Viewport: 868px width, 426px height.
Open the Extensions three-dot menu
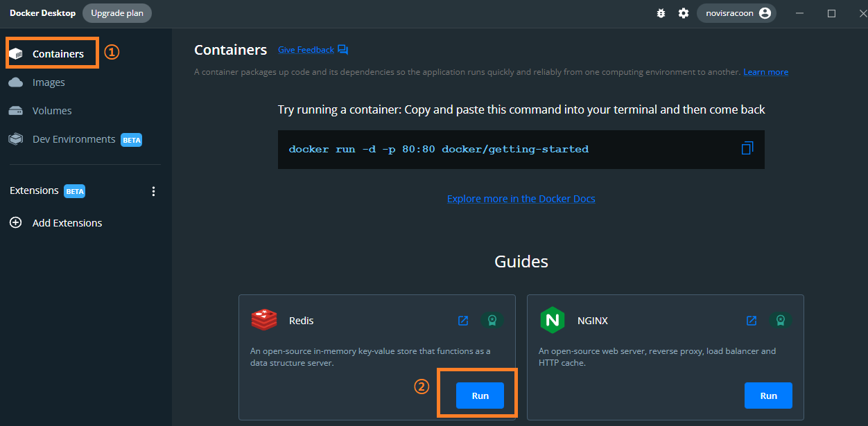click(154, 191)
